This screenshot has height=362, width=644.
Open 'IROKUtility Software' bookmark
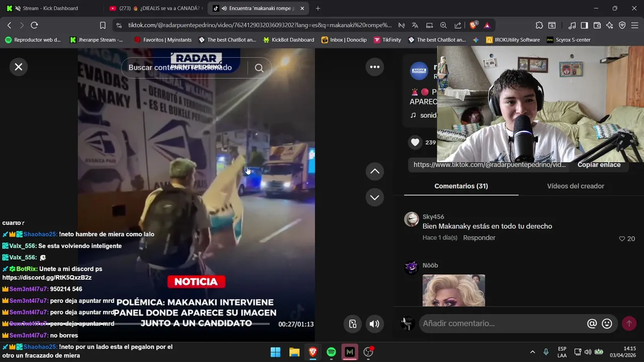pos(513,40)
